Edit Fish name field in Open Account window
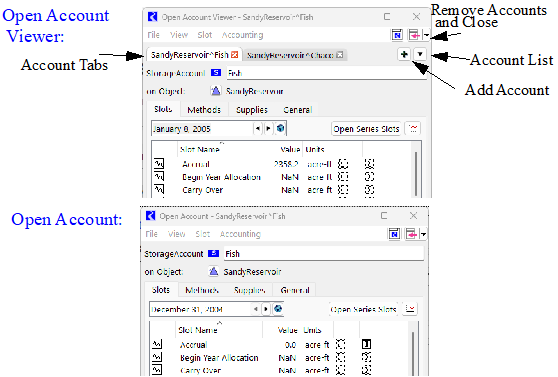The image size is (558, 377). tap(323, 254)
